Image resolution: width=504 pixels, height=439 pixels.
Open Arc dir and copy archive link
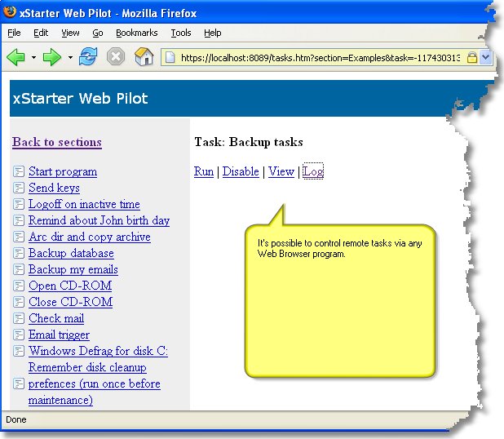90,237
